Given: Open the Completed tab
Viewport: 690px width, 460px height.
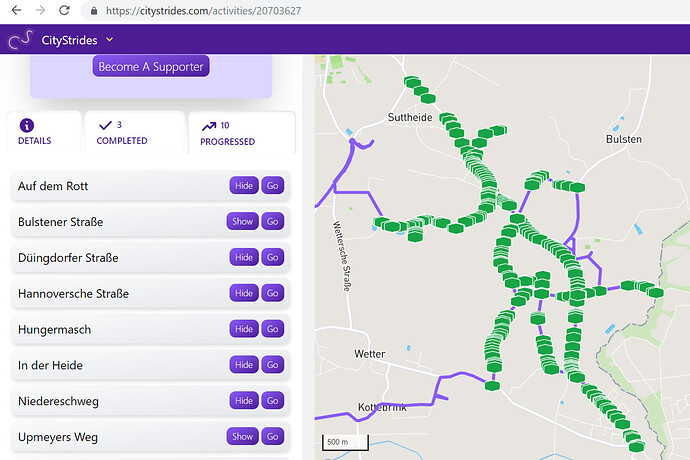Looking at the screenshot, I should (x=134, y=132).
